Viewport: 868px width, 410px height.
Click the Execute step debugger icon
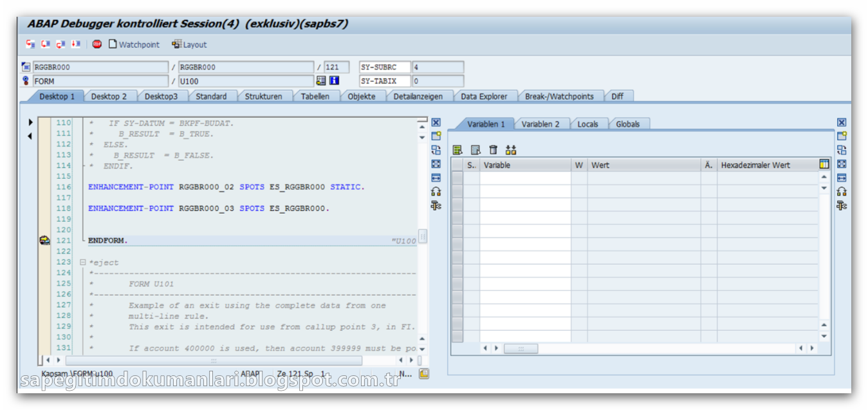pos(46,44)
